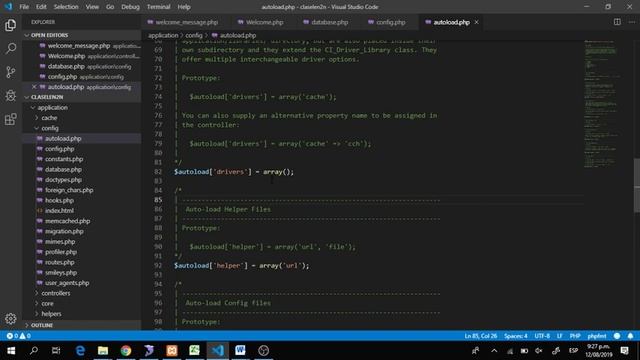The width and height of the screenshot is (640, 360).
Task: Open the Search view in activity bar
Action: pyautogui.click(x=11, y=49)
